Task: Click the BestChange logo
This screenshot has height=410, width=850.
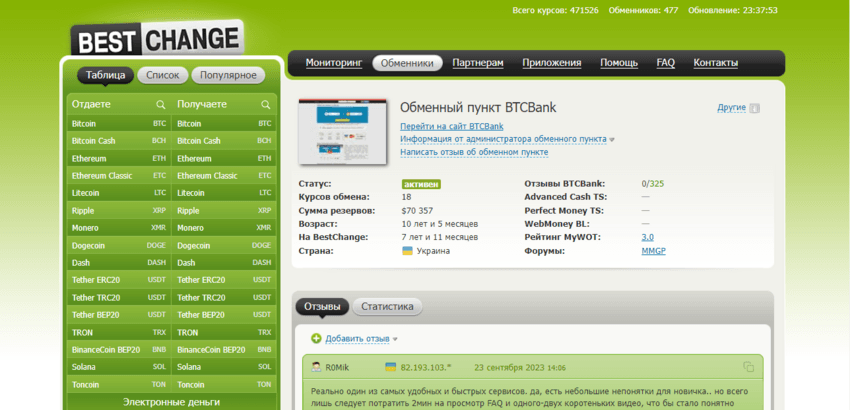Action: coord(156,39)
